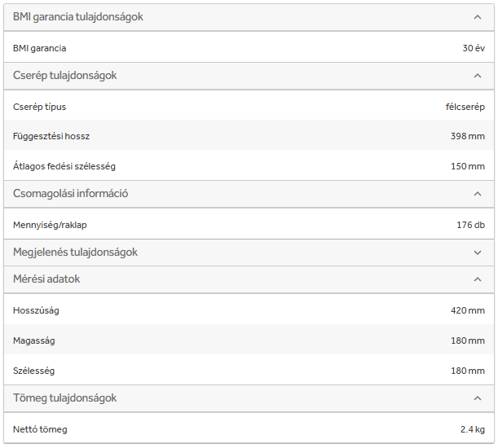
Task: Select the Magasság row label
Action: 34,340
